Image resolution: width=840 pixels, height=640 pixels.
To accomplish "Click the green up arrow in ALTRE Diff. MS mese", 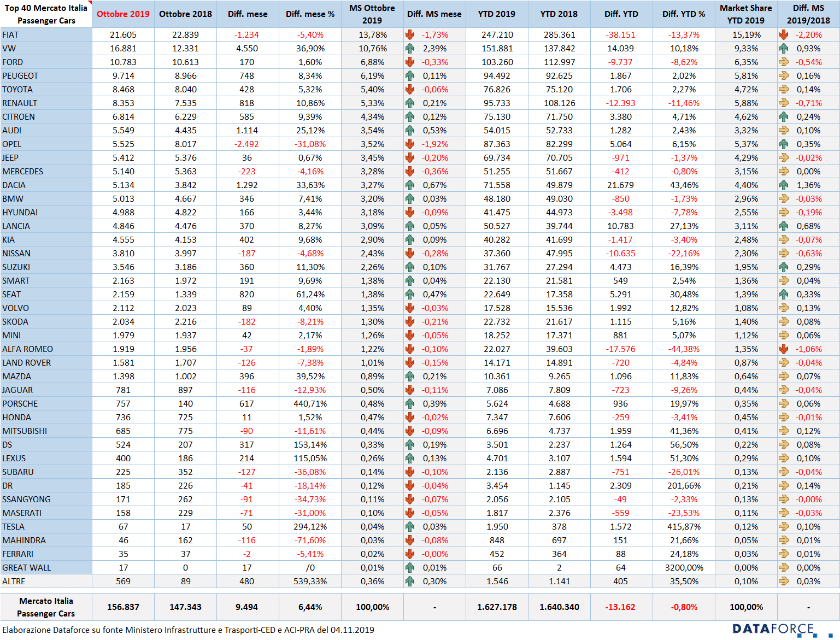I will point(410,581).
